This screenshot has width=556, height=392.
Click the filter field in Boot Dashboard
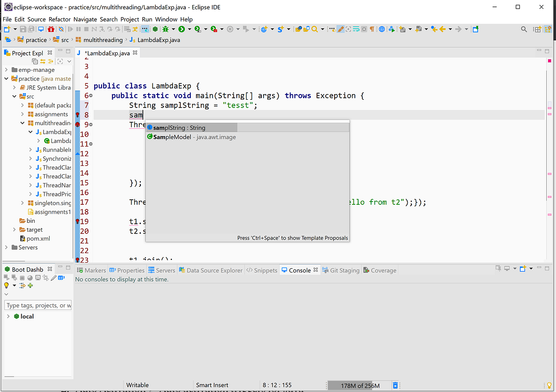(x=37, y=305)
